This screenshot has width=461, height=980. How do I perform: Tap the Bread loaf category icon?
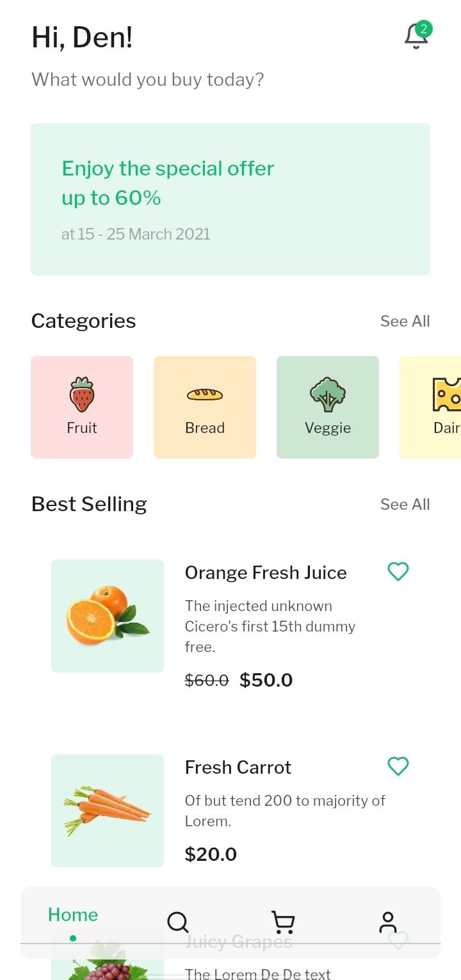click(x=205, y=395)
